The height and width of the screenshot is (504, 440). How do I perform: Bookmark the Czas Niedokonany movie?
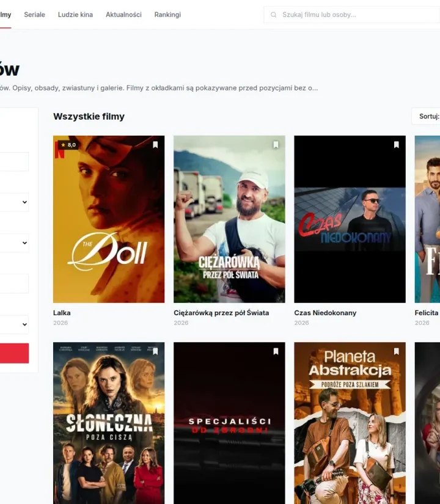click(x=397, y=145)
